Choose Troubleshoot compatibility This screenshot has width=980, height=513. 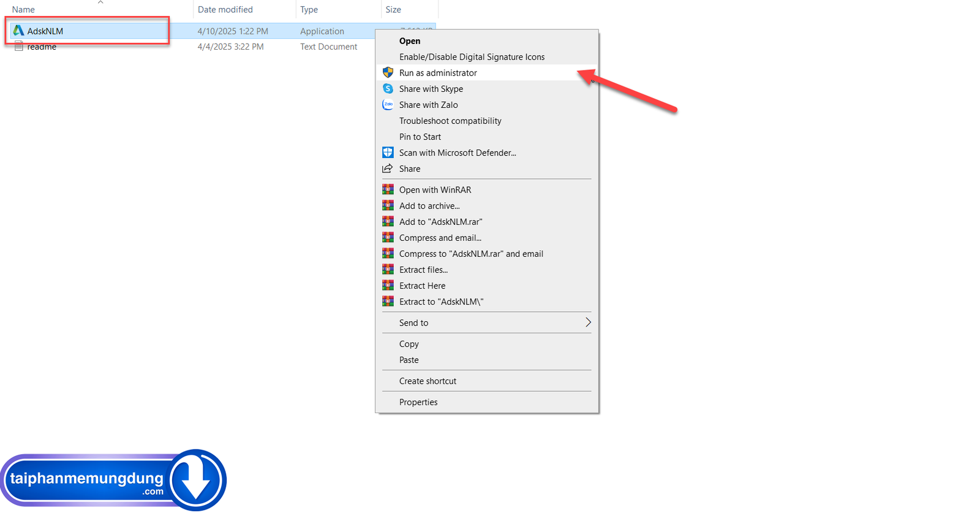coord(487,121)
